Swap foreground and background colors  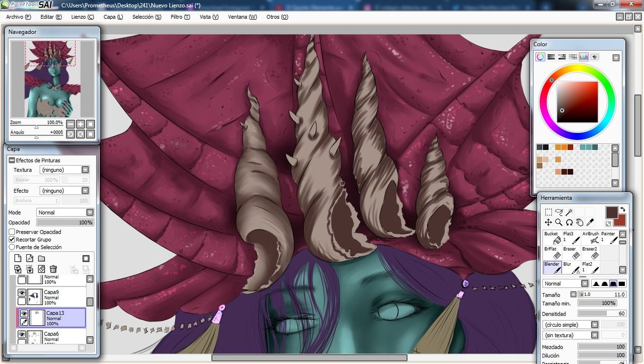click(x=622, y=209)
